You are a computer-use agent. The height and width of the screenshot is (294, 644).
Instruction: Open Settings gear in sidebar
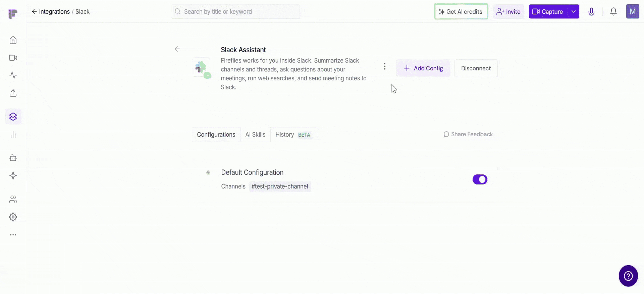(13, 217)
